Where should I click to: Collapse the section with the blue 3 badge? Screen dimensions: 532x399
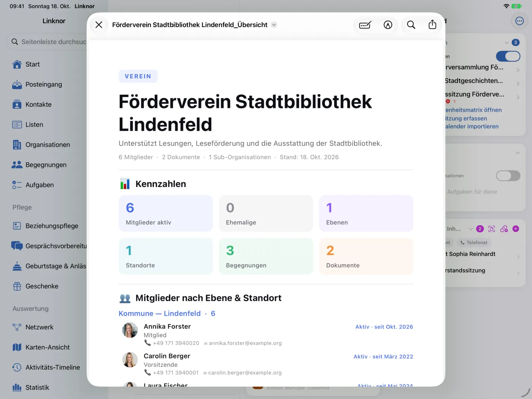tap(507, 43)
